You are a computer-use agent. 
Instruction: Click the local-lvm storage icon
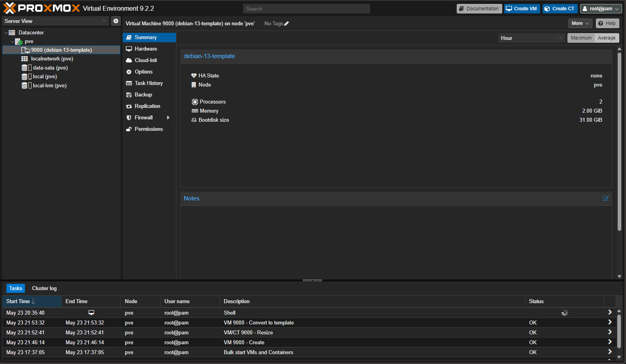coord(26,85)
